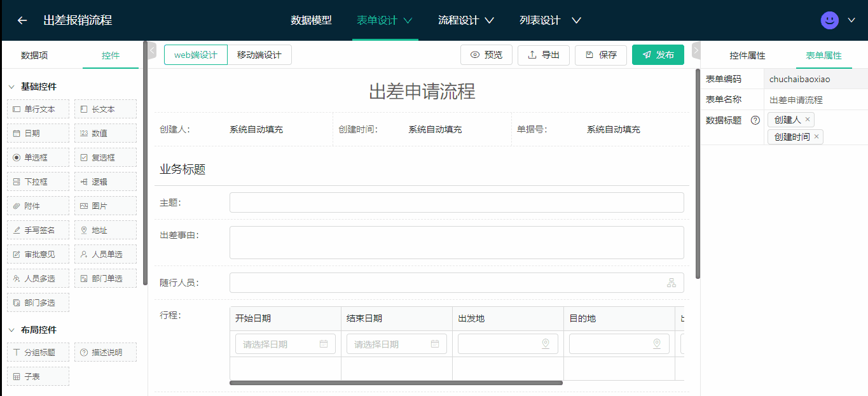Add the 数值 control
868x396 pixels.
tap(106, 133)
